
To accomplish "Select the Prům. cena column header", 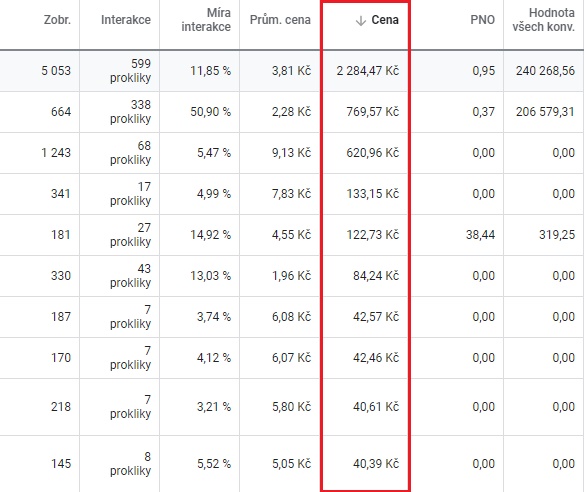I will coord(280,20).
